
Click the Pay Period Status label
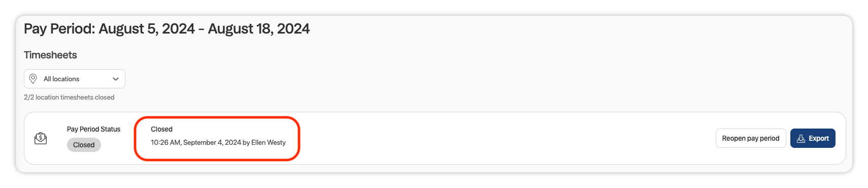coord(93,129)
